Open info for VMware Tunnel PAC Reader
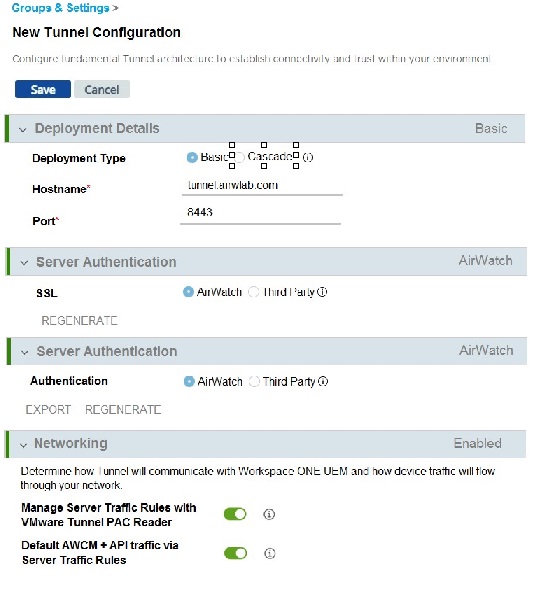The image size is (545, 600). [269, 514]
